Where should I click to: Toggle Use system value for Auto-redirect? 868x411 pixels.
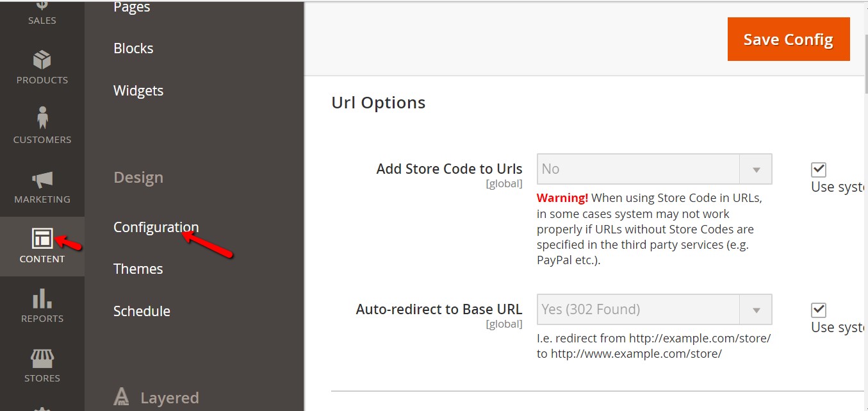click(818, 310)
